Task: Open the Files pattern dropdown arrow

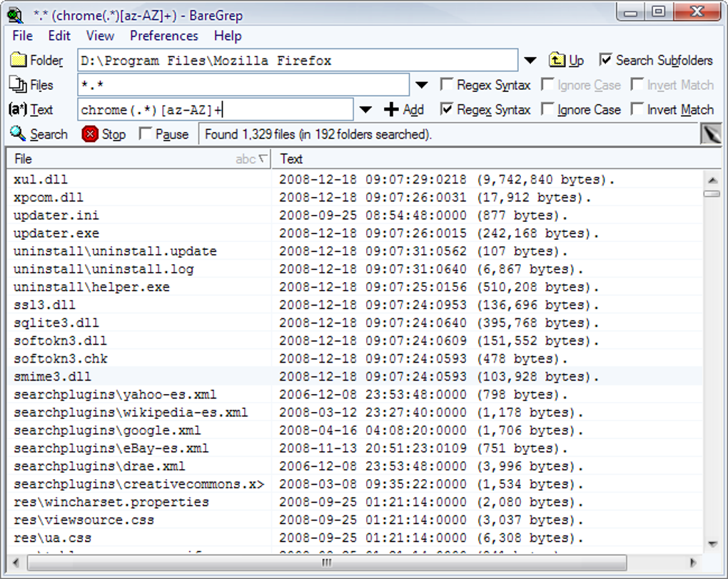Action: tap(422, 85)
